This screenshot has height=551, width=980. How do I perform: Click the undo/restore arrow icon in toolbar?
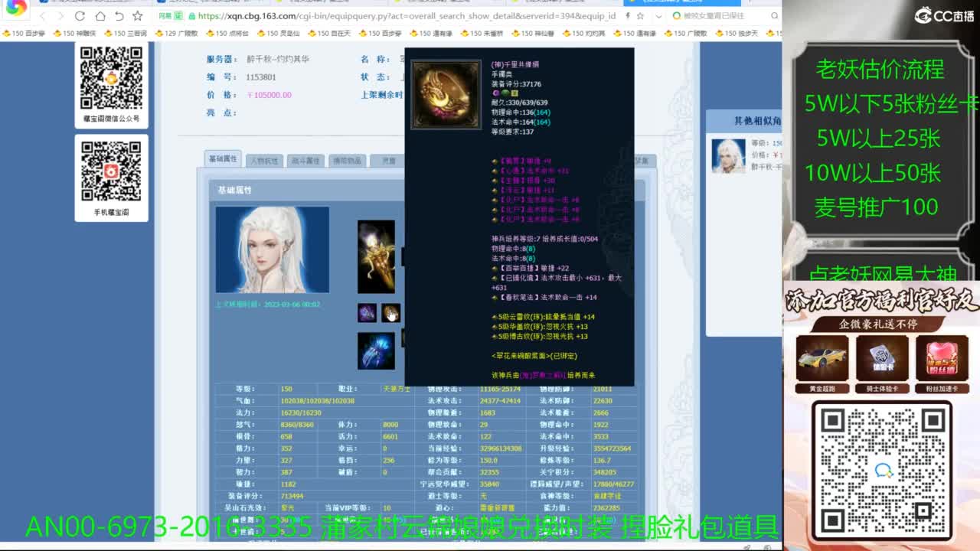tap(119, 16)
